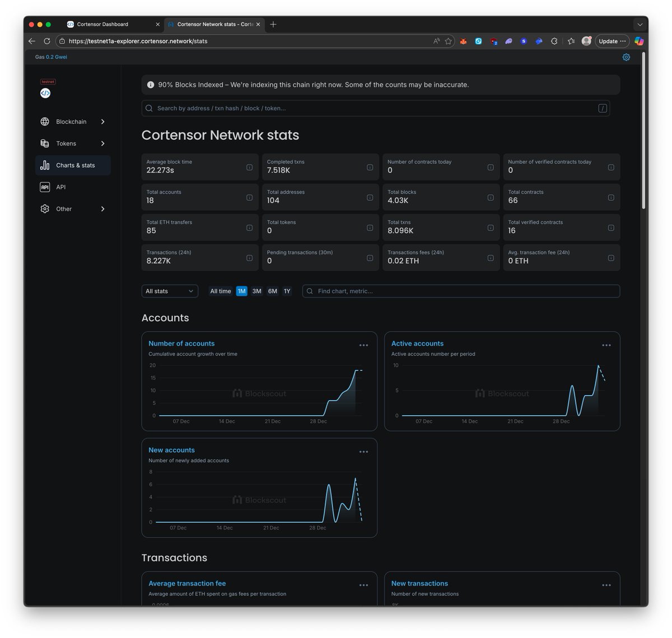Open the browser profile avatar

click(586, 41)
